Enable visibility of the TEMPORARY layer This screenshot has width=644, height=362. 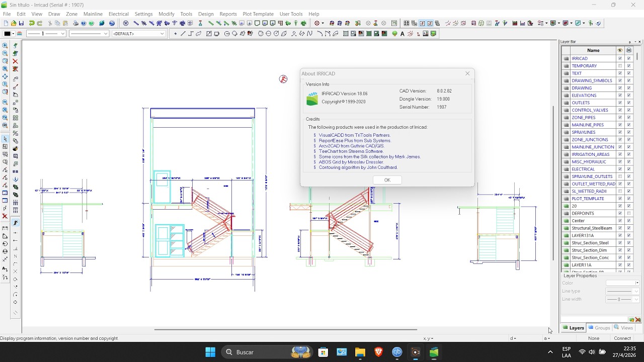620,66
